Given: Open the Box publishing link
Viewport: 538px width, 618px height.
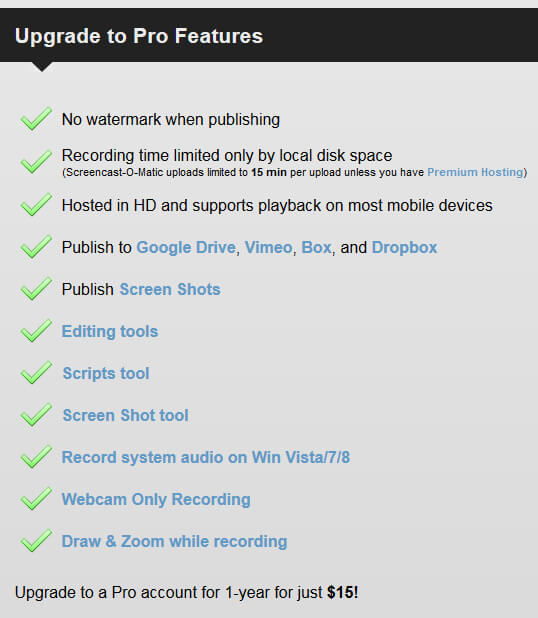Looking at the screenshot, I should click(316, 248).
